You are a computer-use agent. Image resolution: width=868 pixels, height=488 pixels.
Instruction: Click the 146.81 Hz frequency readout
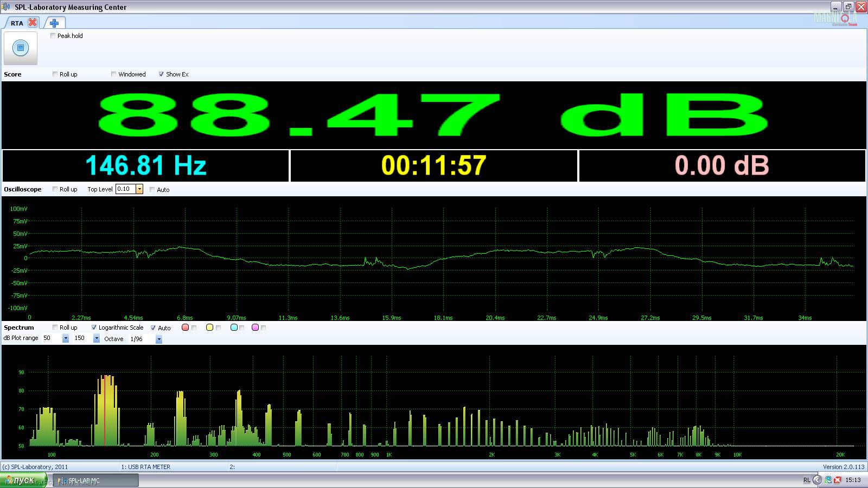tap(146, 165)
